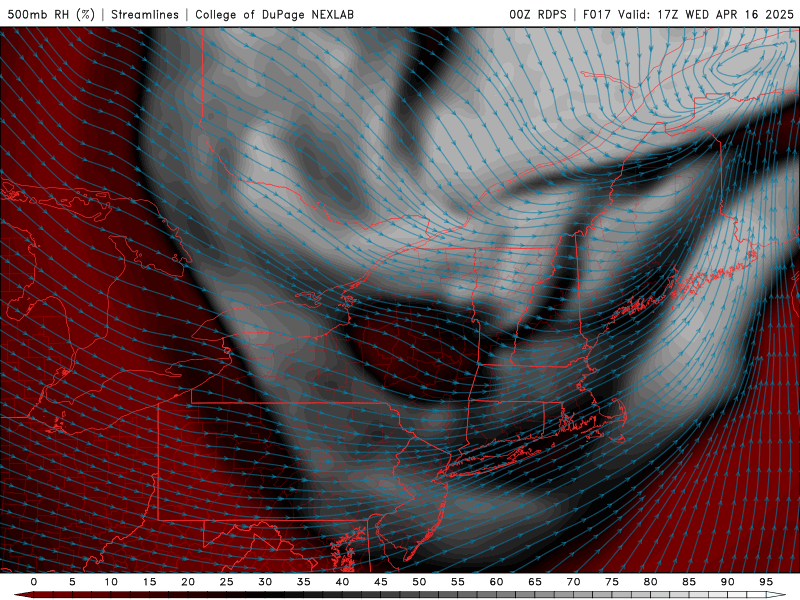
Task: Click the colorbar label "45"
Action: tap(381, 582)
